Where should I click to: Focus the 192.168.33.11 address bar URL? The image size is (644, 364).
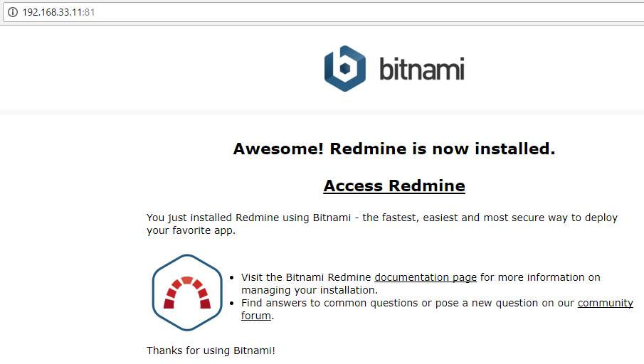(52, 12)
